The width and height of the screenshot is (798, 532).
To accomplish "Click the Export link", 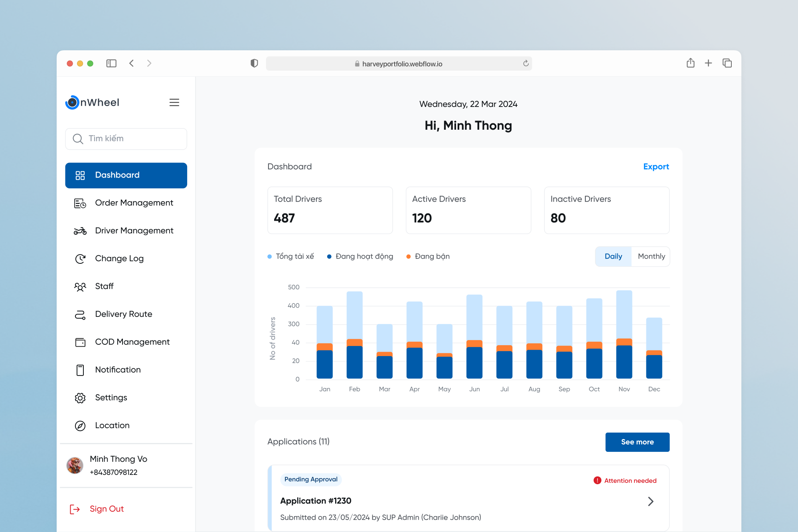I will click(x=656, y=167).
